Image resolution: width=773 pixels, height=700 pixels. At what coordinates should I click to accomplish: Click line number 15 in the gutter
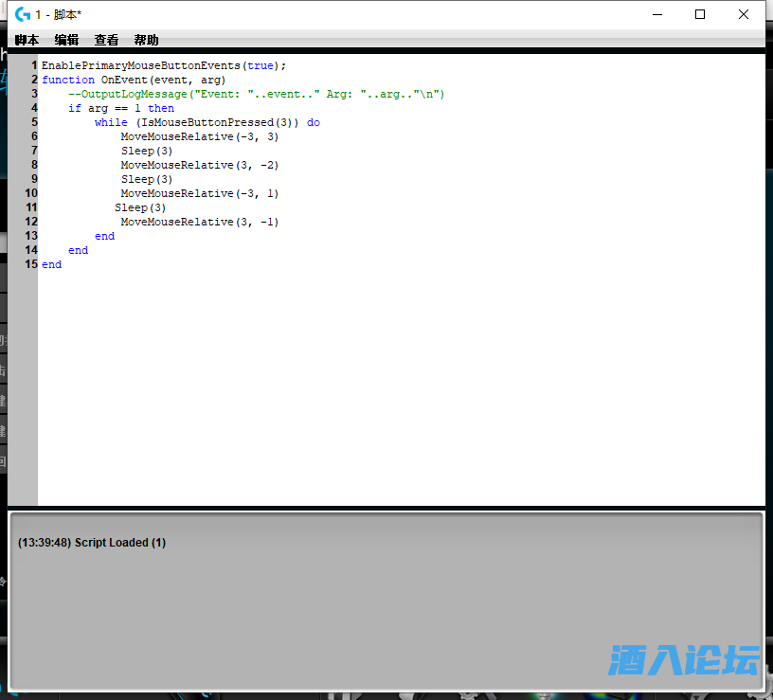[32, 265]
